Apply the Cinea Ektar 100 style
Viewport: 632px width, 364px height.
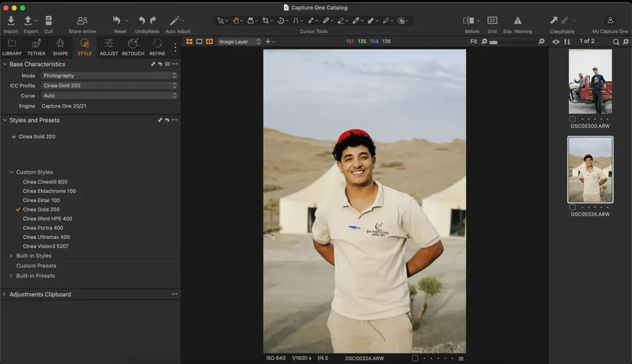tap(41, 200)
